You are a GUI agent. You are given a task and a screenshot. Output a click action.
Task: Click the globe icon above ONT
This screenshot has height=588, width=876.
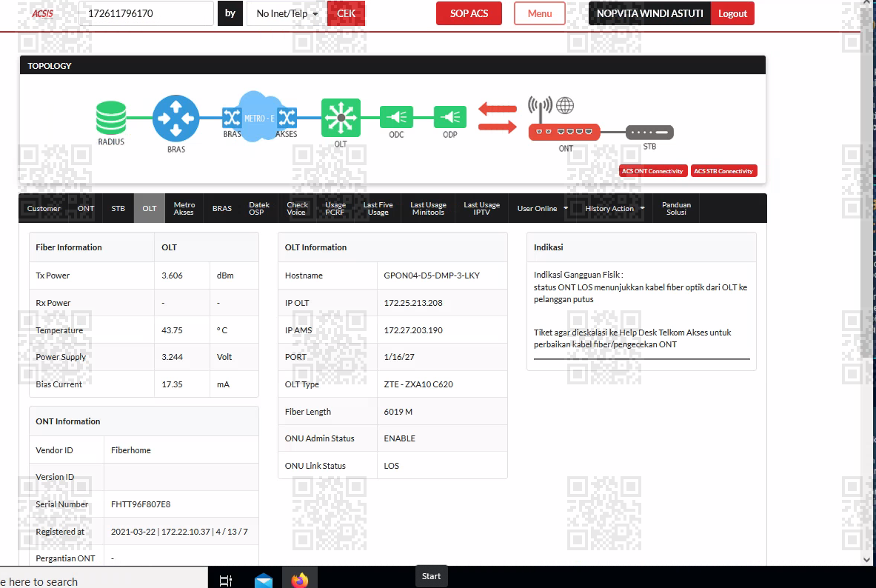pos(565,105)
